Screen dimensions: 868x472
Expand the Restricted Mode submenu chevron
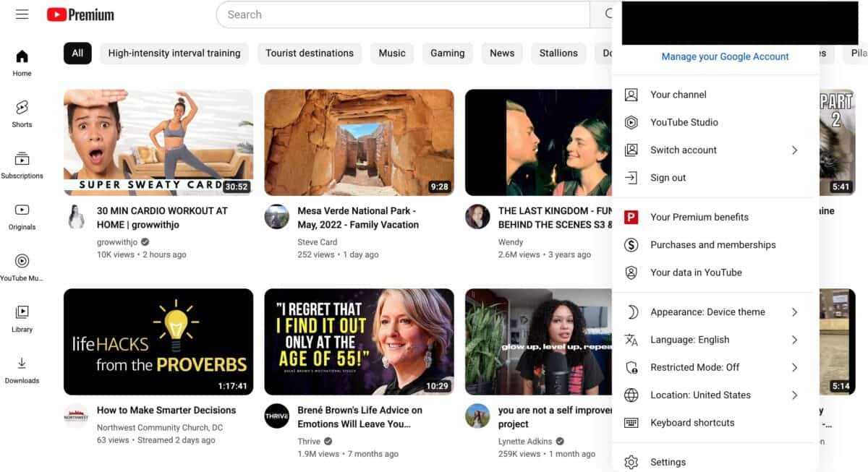pyautogui.click(x=794, y=367)
